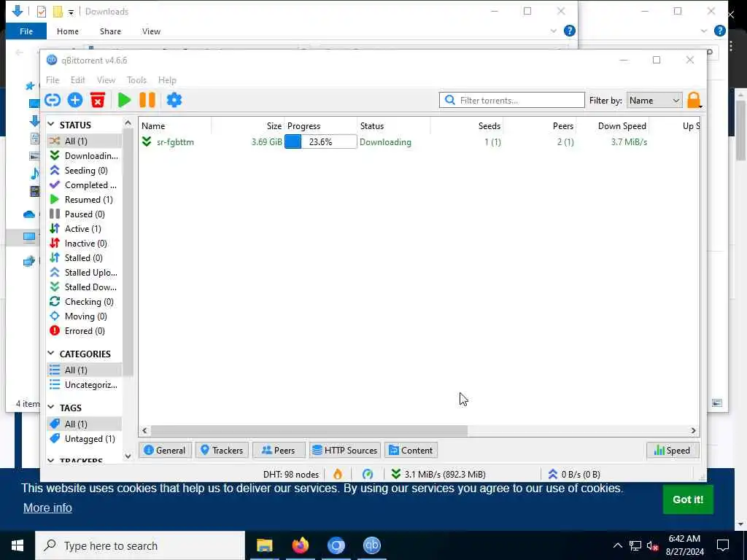Open Firefox from the taskbar

pos(300,545)
